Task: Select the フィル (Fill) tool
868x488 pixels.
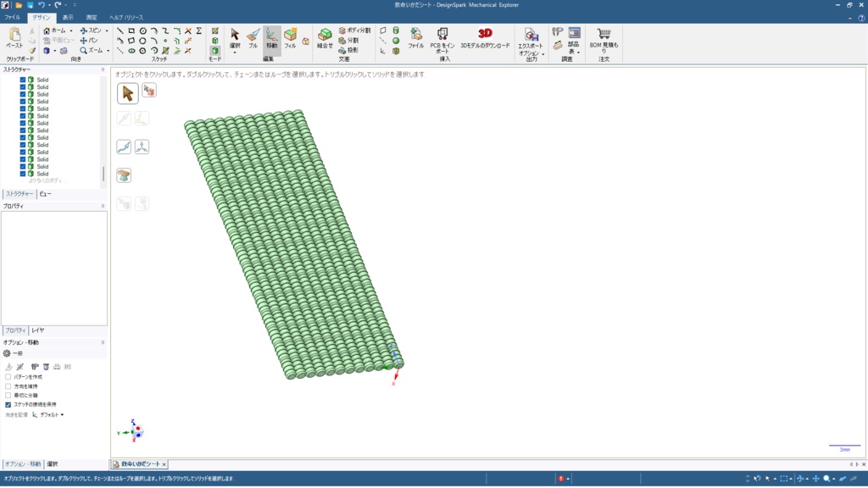Action: (290, 37)
